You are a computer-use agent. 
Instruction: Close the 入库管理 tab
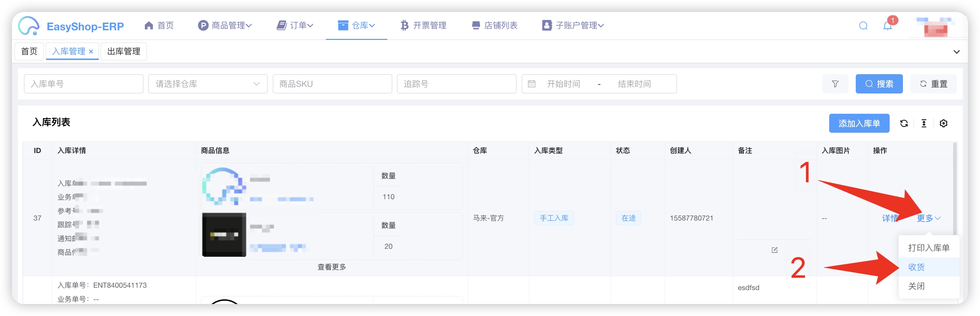(x=91, y=52)
